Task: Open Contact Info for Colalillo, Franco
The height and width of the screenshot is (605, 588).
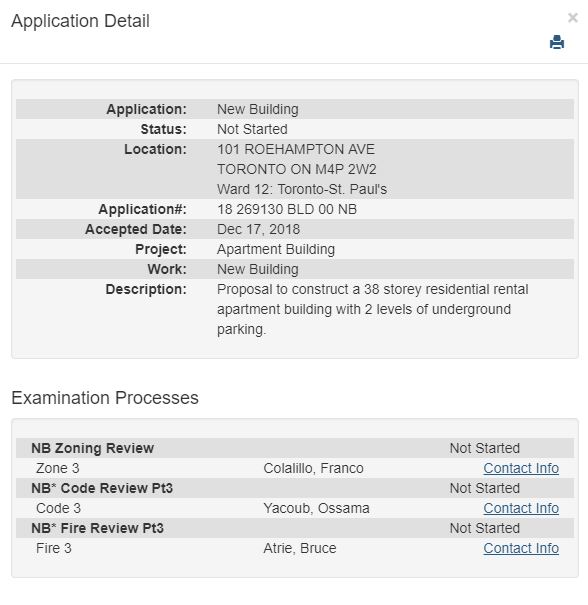Action: (x=521, y=468)
